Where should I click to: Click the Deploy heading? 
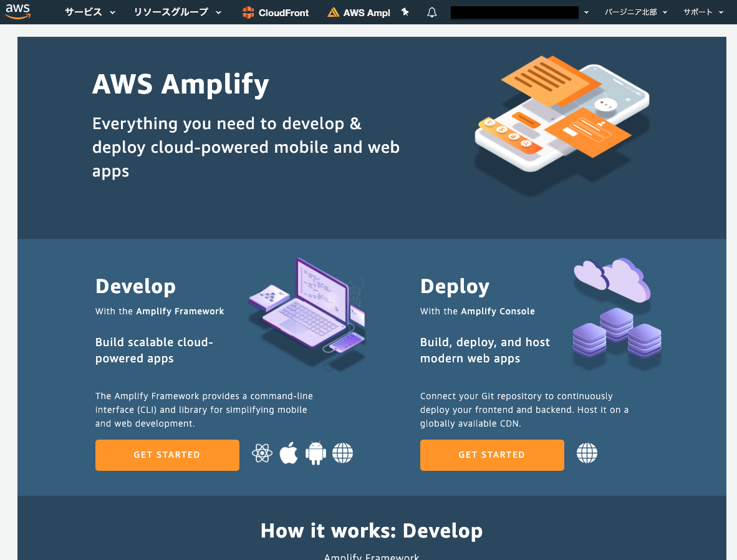455,286
